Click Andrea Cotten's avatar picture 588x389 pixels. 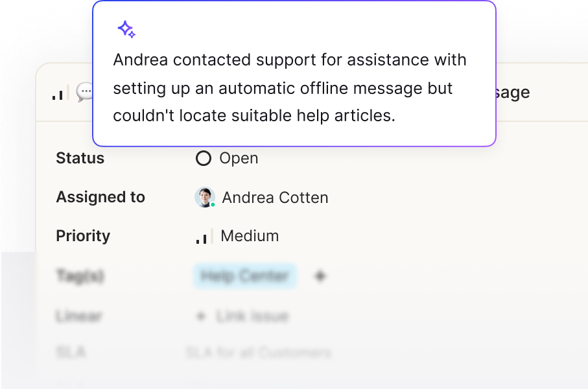[205, 197]
